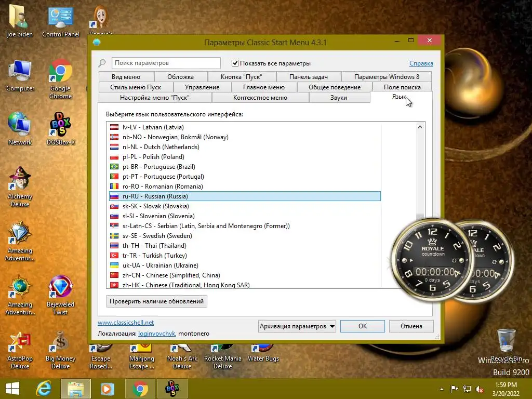Open Internet Explorer from the taskbar
The height and width of the screenshot is (399, 532).
pyautogui.click(x=44, y=389)
